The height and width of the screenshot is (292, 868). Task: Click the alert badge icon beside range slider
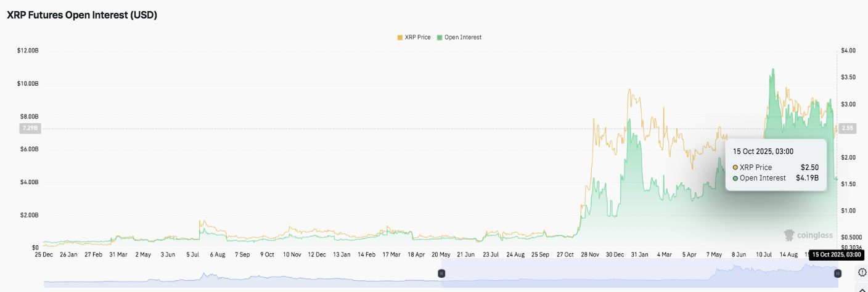(x=861, y=272)
